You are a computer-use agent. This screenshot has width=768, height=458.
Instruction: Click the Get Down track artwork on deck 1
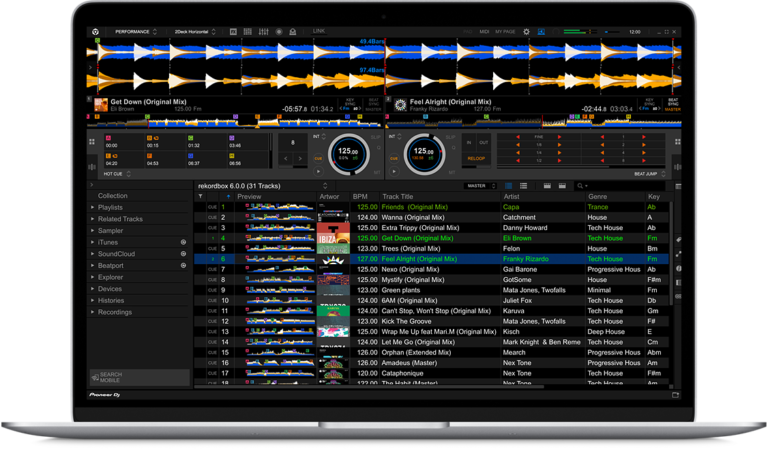click(x=101, y=105)
